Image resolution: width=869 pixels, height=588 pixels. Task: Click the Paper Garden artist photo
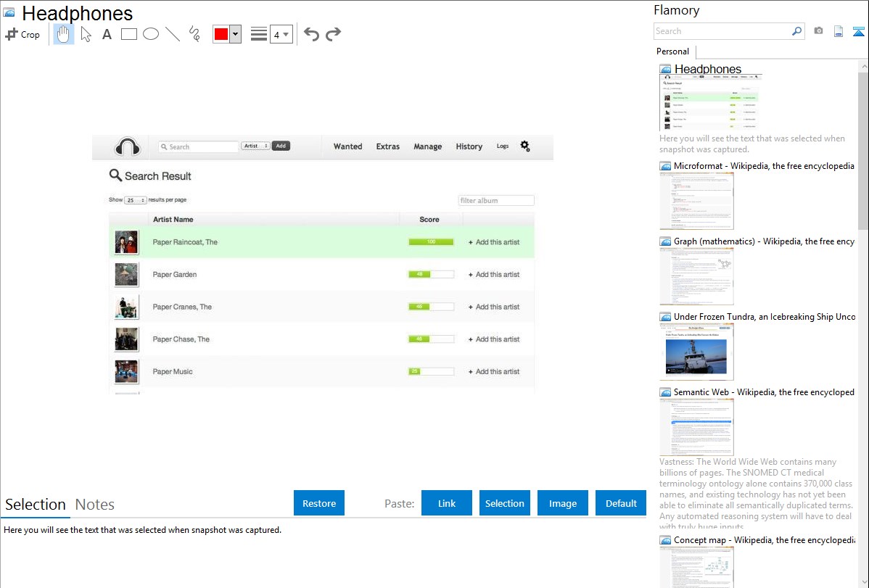coord(126,275)
